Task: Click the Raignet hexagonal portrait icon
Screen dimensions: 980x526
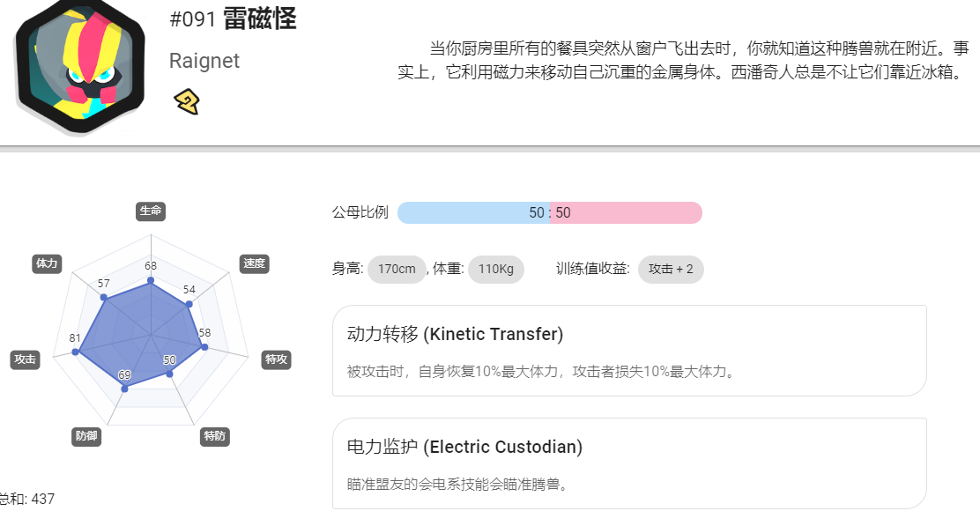Action: pos(80,65)
